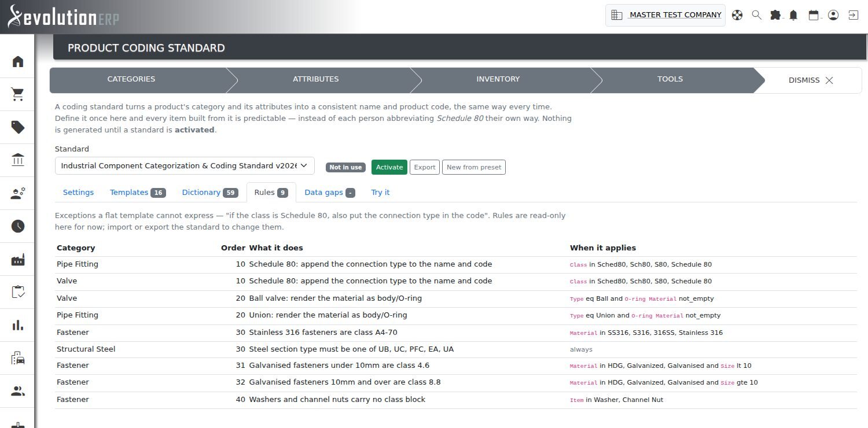The image size is (868, 428).
Task: Click the 'Item in Washer, Channel Nut' condition
Action: [x=616, y=400]
